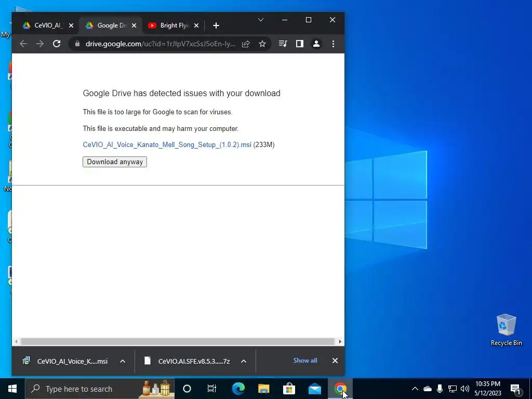This screenshot has width=532, height=399.
Task: Open File Explorer from taskbar
Action: pyautogui.click(x=263, y=389)
